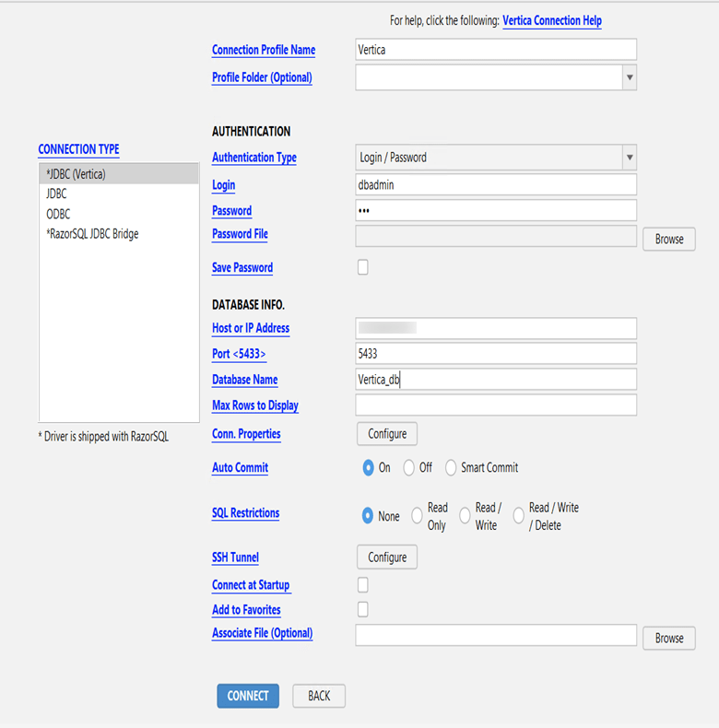Check the Connect at Startup box
This screenshot has height=728, width=719.
[x=363, y=585]
